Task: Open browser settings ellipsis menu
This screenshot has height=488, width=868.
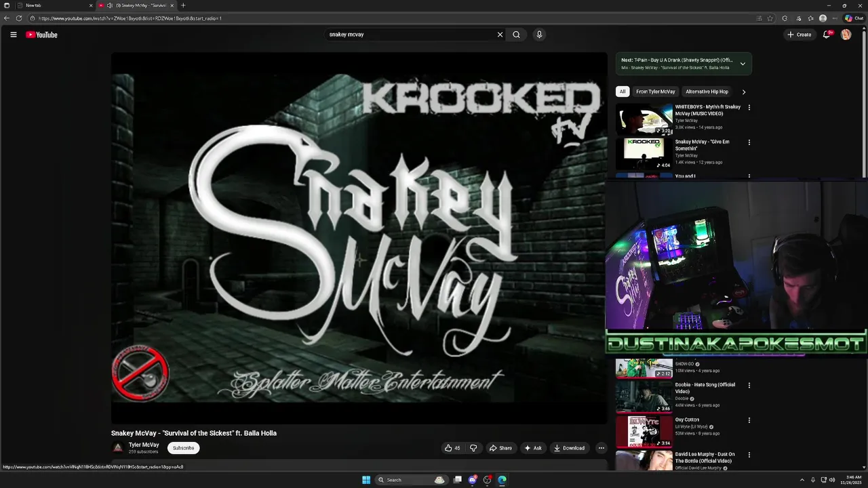Action: (835, 18)
